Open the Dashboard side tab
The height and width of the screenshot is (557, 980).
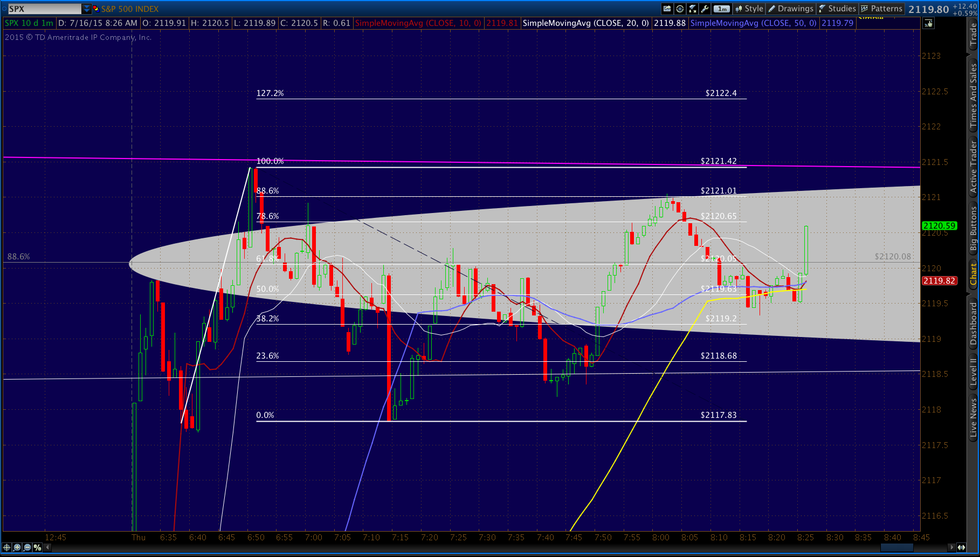click(x=974, y=324)
